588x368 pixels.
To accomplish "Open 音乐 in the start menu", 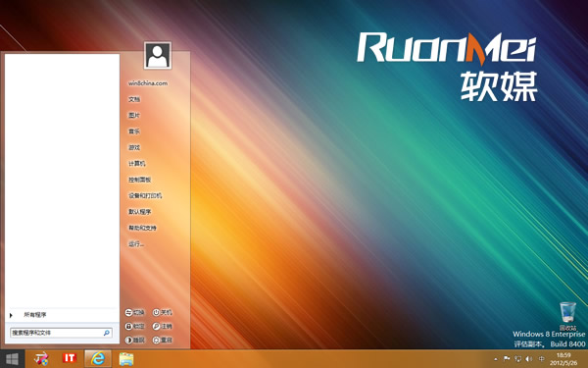I will (134, 131).
